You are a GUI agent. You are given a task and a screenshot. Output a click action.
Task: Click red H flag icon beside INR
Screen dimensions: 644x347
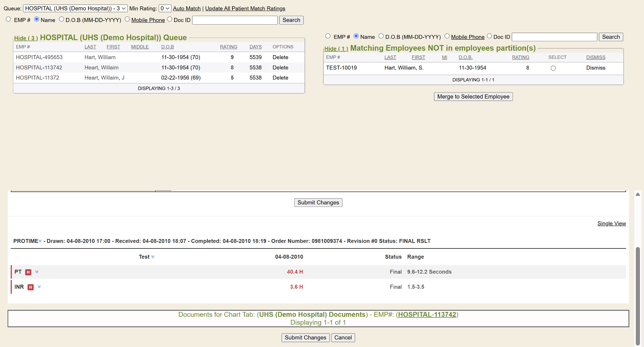(x=31, y=287)
